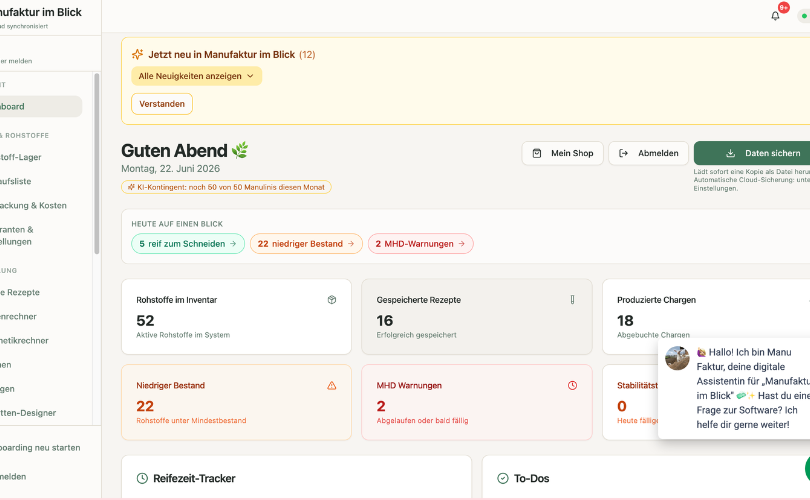Open Seifenrechner in the sidebar
This screenshot has width=810, height=500.
(x=40, y=317)
